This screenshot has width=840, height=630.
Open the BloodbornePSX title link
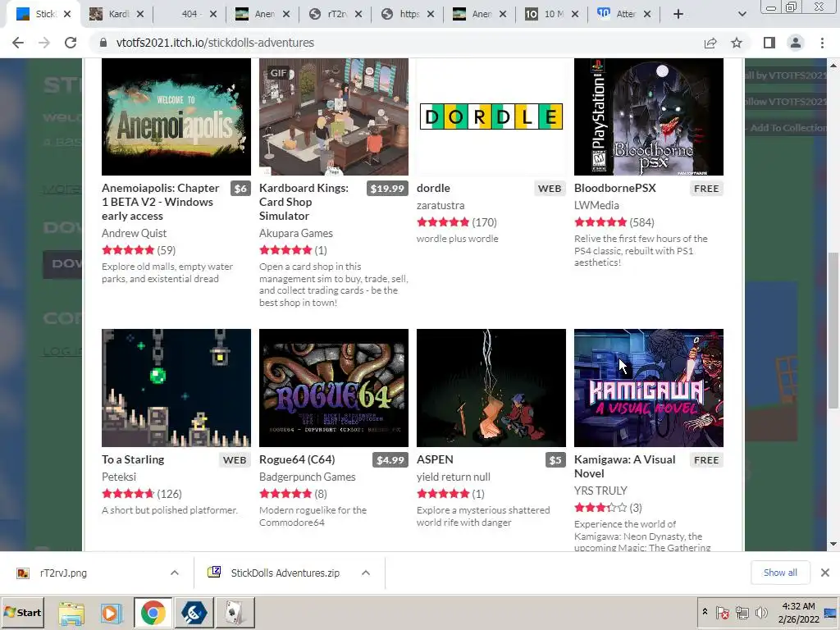(615, 188)
